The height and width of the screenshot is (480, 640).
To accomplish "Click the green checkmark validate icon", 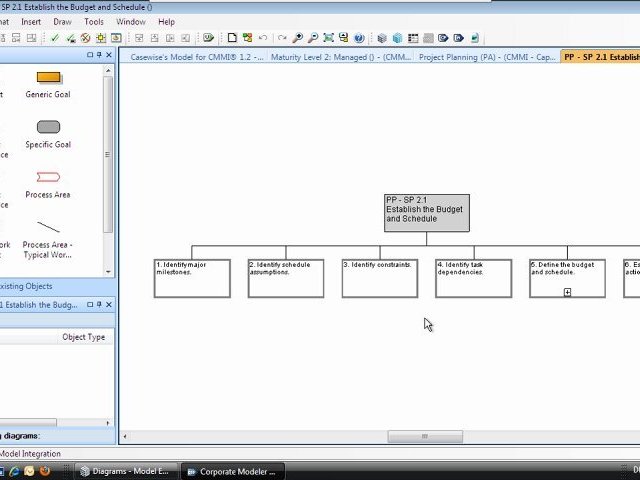I will coord(54,38).
